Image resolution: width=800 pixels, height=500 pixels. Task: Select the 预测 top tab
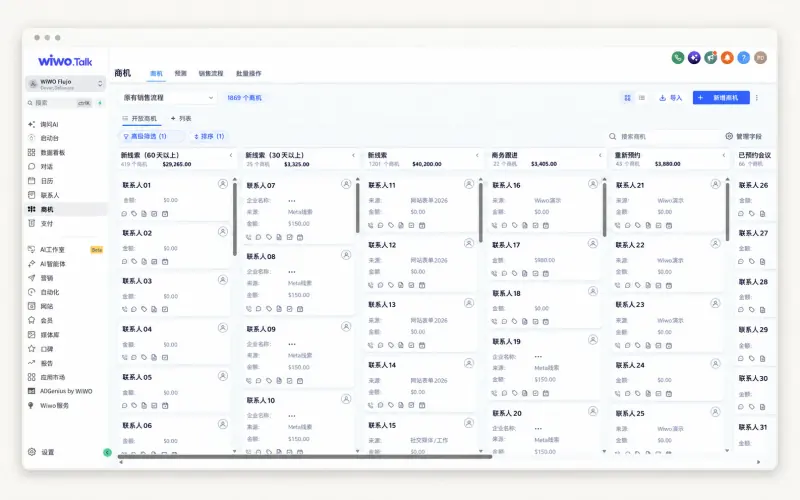181,73
